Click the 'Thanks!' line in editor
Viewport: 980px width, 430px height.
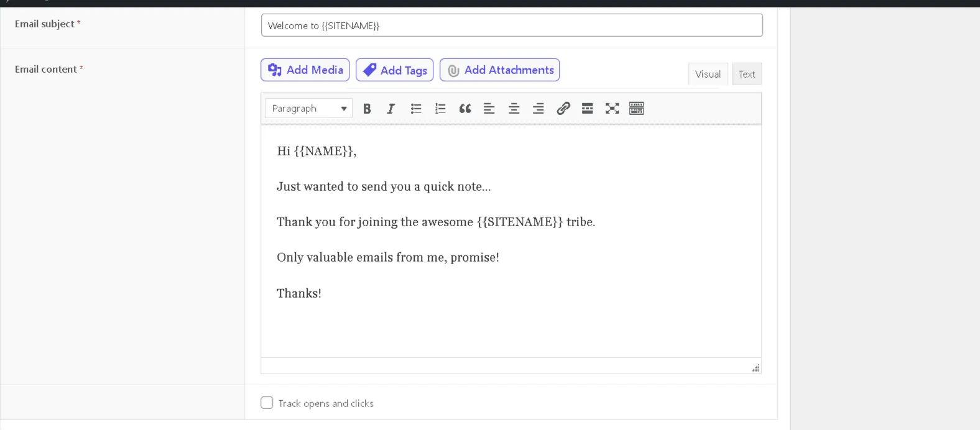299,293
